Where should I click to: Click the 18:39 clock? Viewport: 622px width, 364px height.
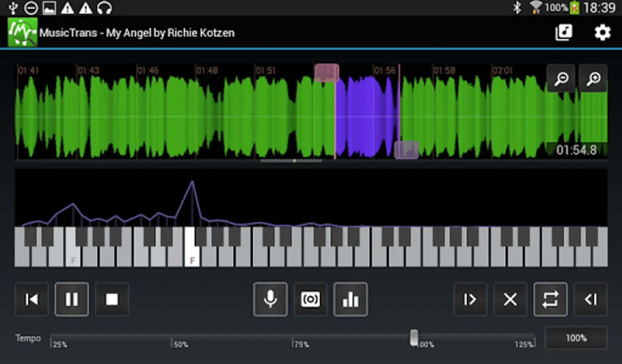pos(599,8)
